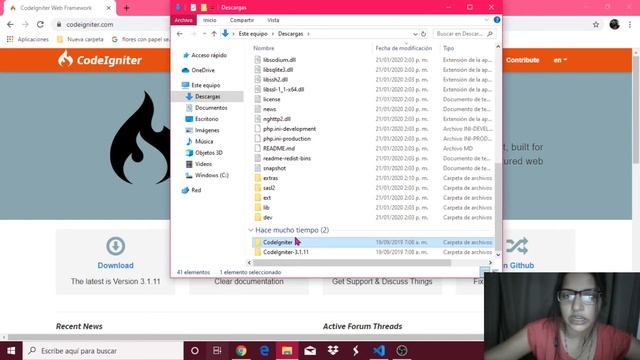Open Explorer help question mark icon
The width and height of the screenshot is (640, 360).
coord(497,20)
